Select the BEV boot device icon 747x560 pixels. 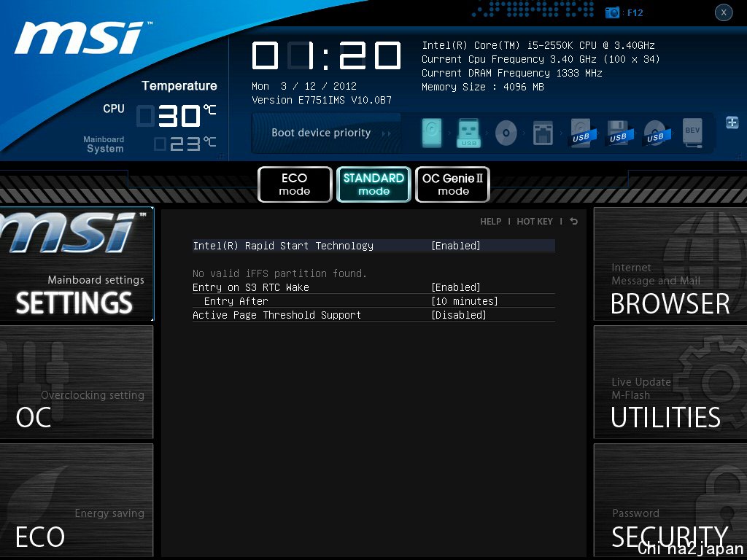[692, 133]
